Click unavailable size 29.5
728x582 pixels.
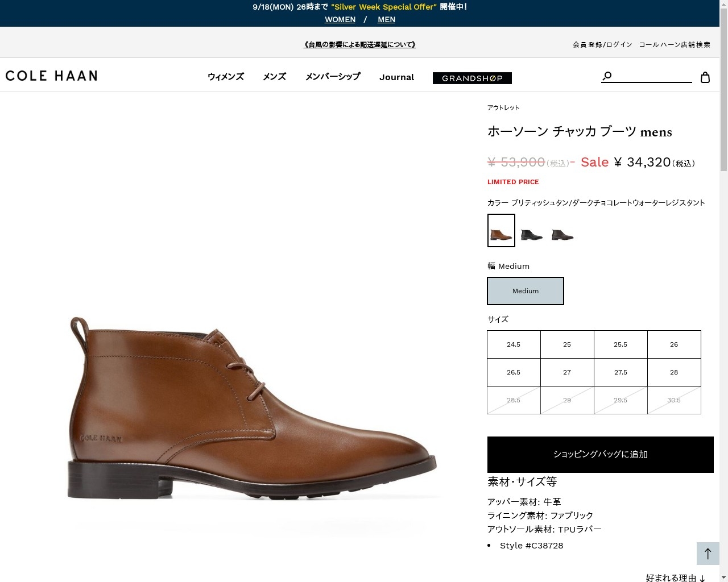click(621, 400)
